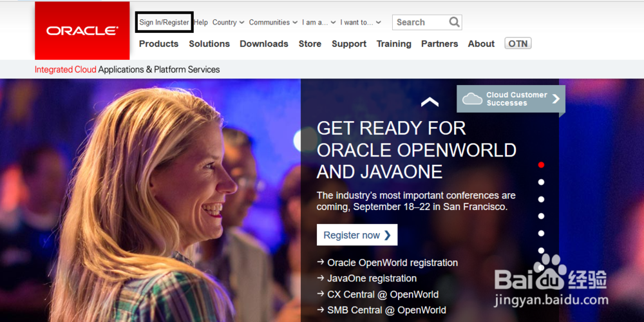
Task: Expand the Country dropdown
Action: tap(229, 22)
